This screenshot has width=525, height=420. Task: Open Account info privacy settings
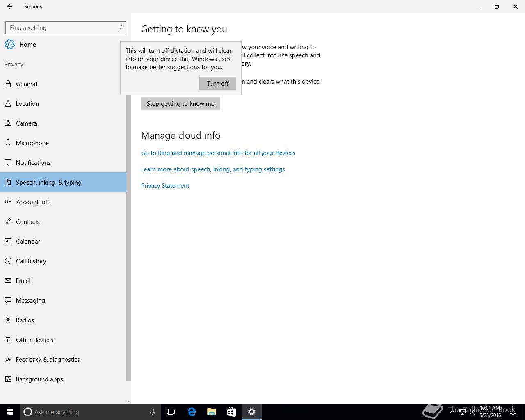[x=63, y=202]
